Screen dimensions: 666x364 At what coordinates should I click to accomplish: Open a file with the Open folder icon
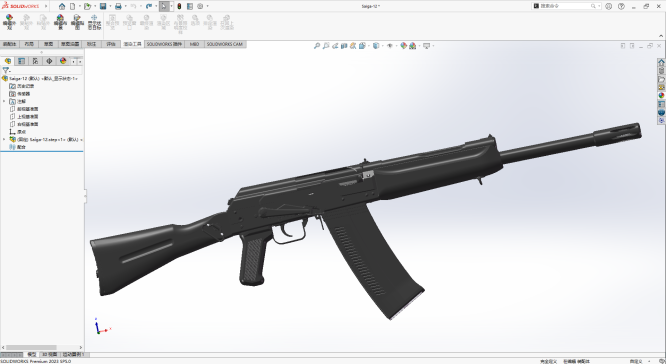pos(87,6)
